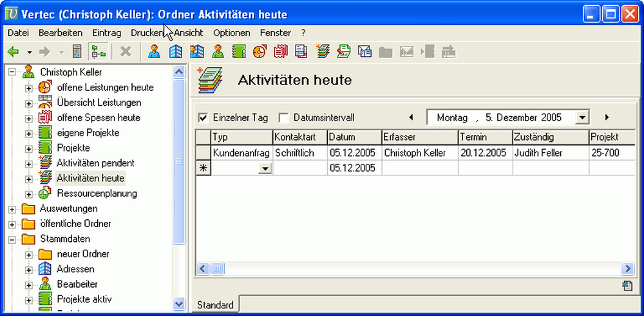
Task: Click the gray delete X icon
Action: [126, 52]
